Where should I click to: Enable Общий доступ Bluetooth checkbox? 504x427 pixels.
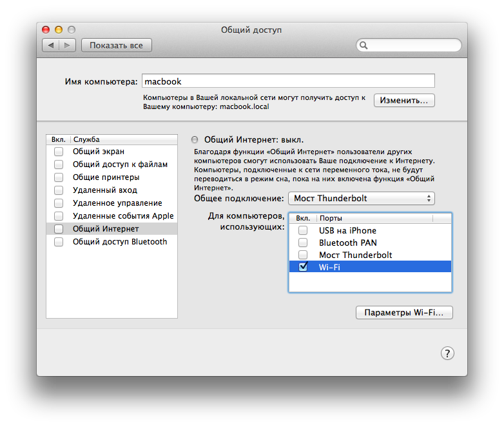[59, 242]
